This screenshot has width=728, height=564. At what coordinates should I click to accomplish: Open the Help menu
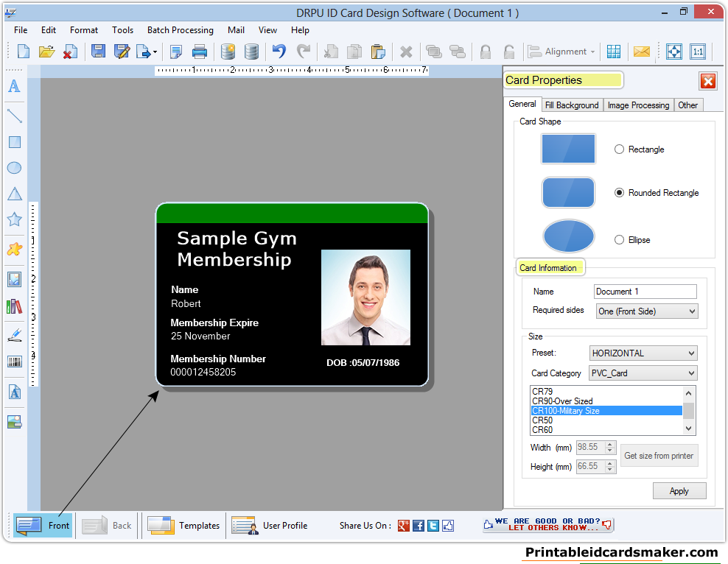point(300,30)
